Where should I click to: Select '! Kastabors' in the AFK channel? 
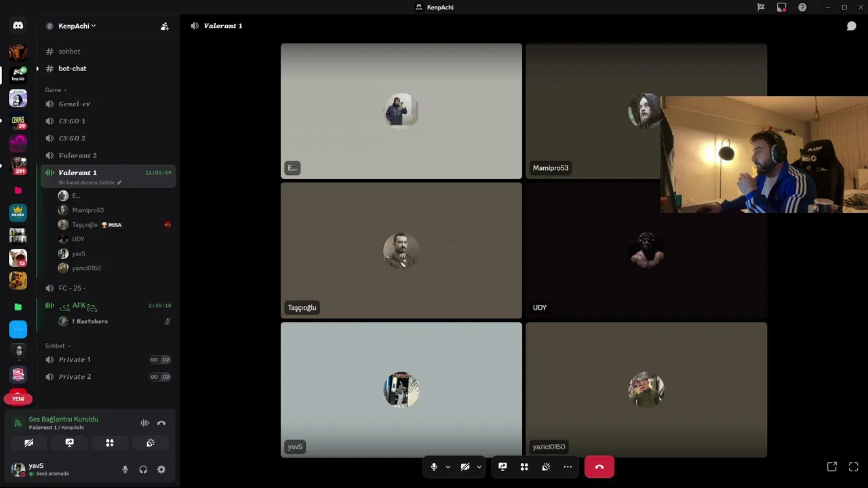tap(115, 321)
